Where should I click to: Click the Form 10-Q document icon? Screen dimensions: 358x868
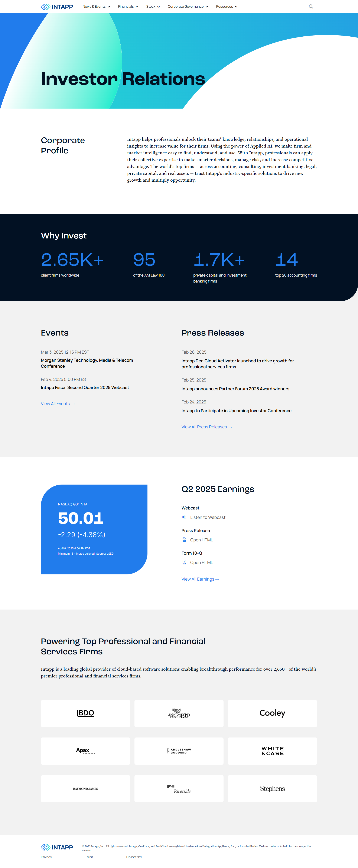[184, 562]
